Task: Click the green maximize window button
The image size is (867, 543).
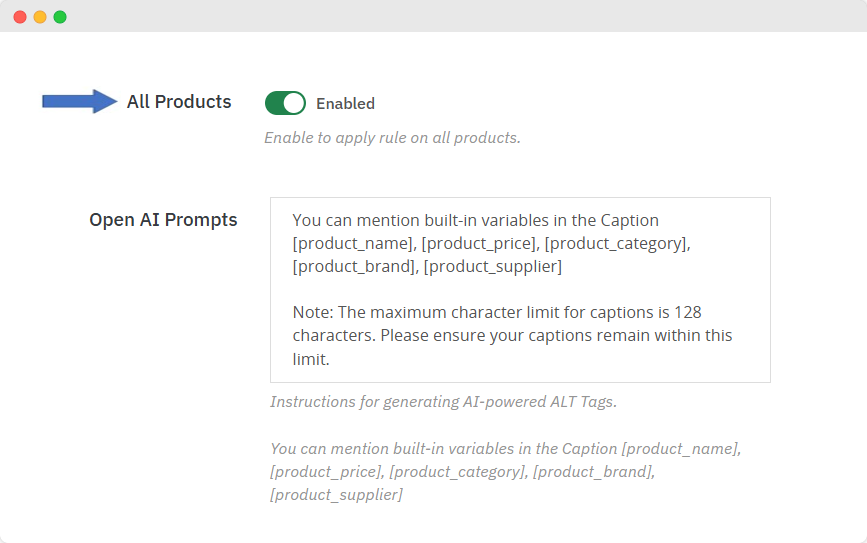Action: pos(60,17)
